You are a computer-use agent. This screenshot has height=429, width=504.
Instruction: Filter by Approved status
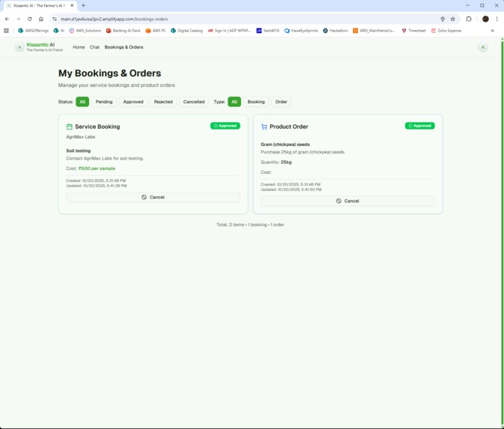pyautogui.click(x=133, y=102)
